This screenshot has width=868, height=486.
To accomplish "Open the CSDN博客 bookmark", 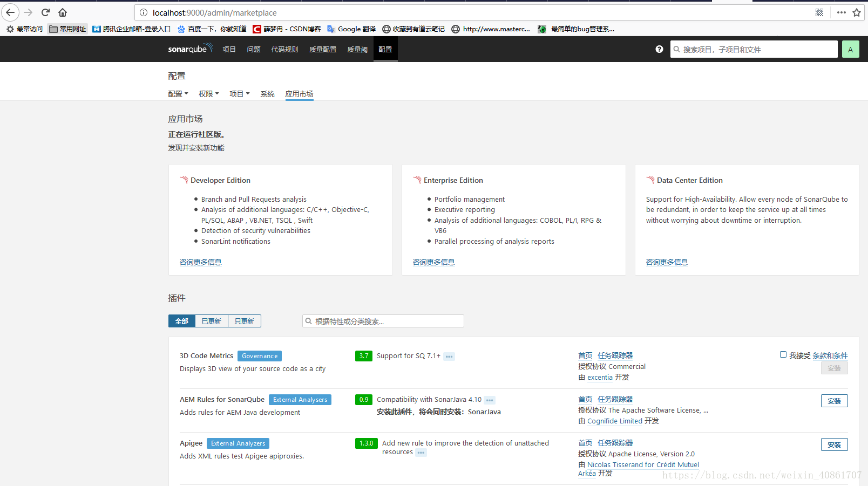I will [287, 29].
